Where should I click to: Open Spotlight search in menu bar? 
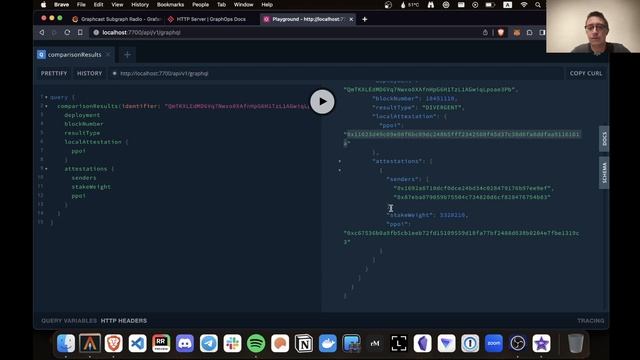pyautogui.click(x=538, y=4)
